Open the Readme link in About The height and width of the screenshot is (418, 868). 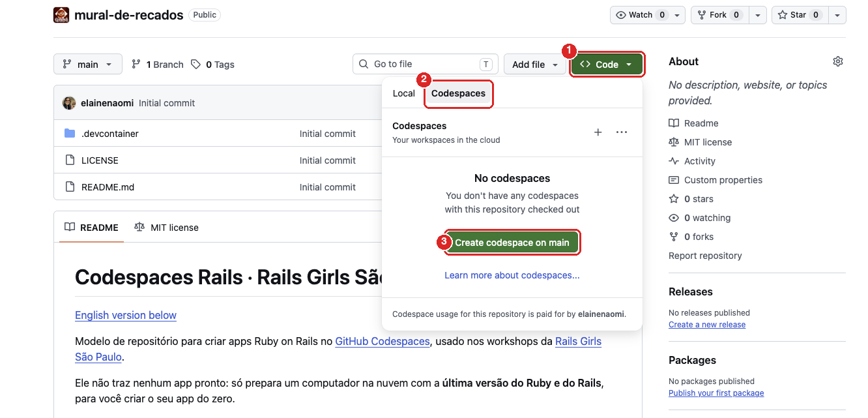click(x=701, y=123)
